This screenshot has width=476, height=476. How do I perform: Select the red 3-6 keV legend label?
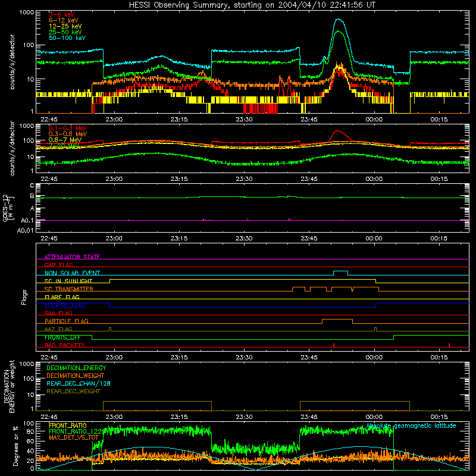click(62, 14)
